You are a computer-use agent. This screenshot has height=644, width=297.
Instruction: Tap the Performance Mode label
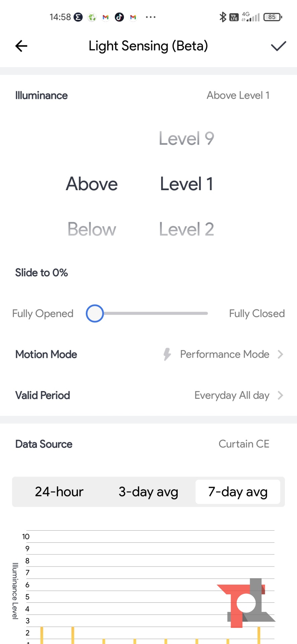click(225, 354)
